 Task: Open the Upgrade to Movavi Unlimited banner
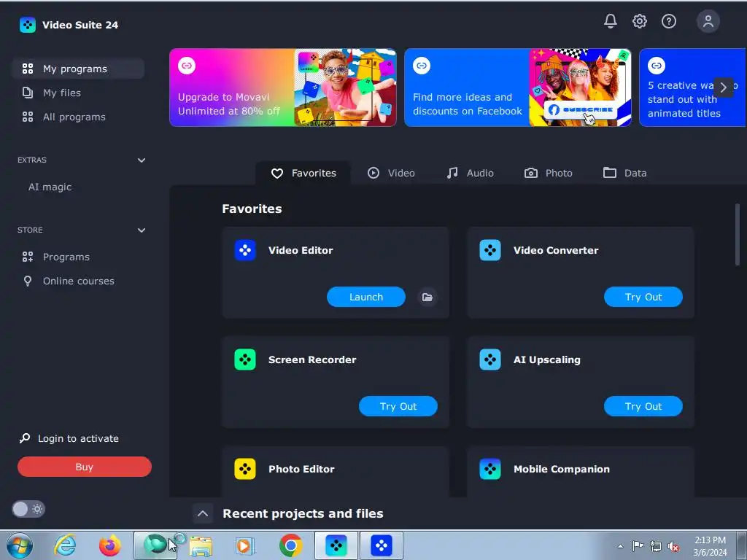(282, 87)
